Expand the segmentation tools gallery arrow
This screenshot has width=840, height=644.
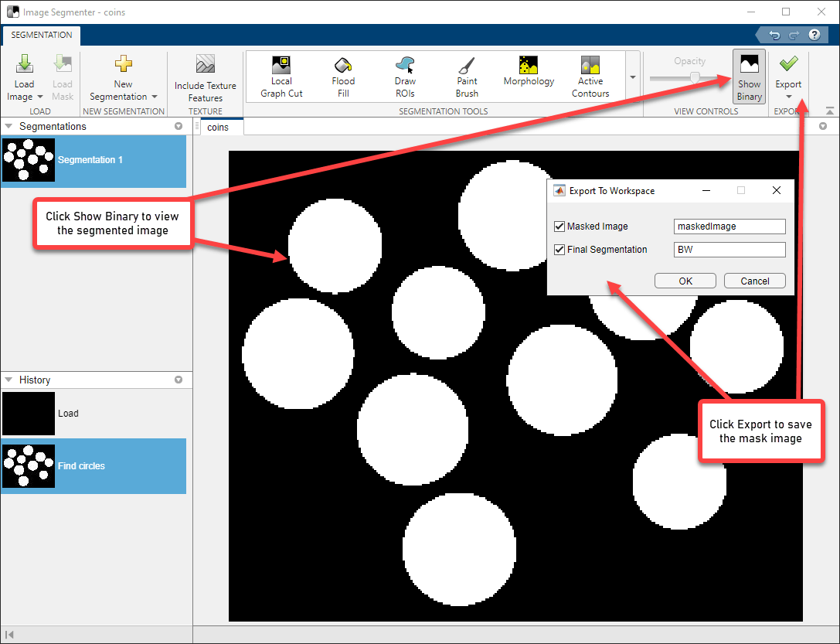coord(633,77)
